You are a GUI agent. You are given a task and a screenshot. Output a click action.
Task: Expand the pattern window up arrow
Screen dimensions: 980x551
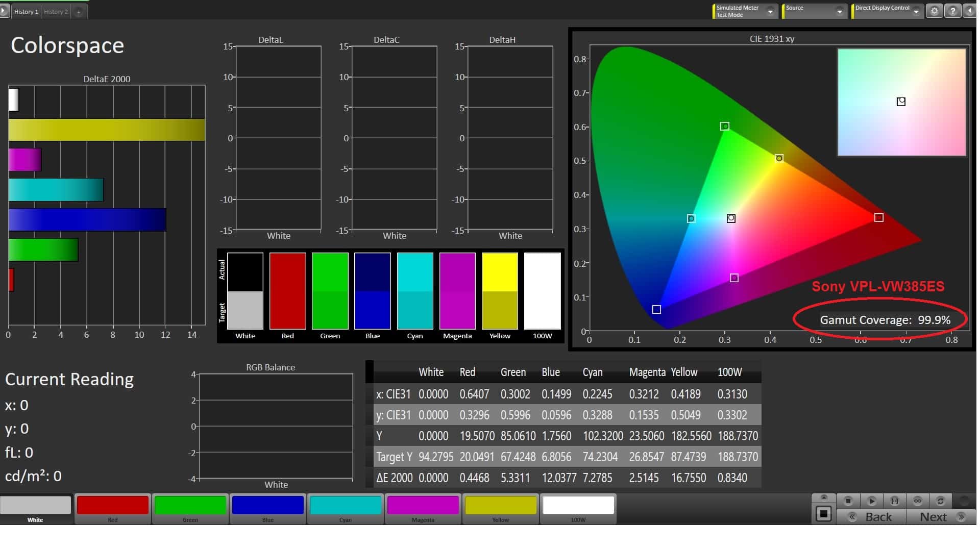pos(823,498)
